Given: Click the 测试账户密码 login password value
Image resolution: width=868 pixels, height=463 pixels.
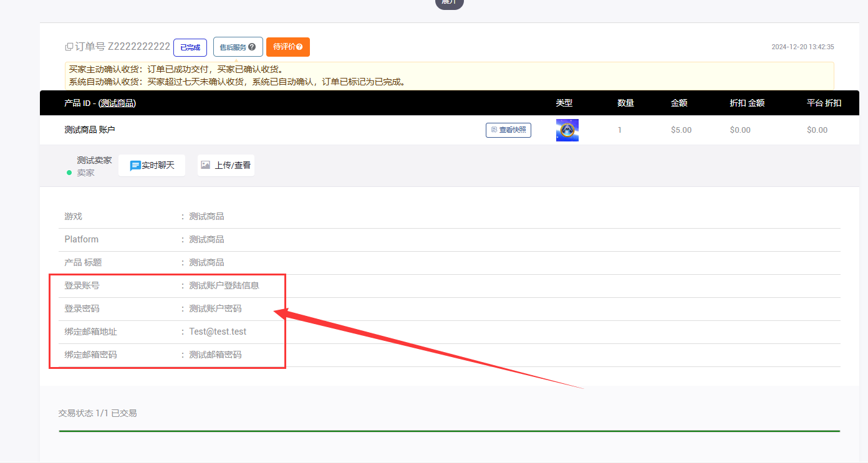Looking at the screenshot, I should pos(215,308).
